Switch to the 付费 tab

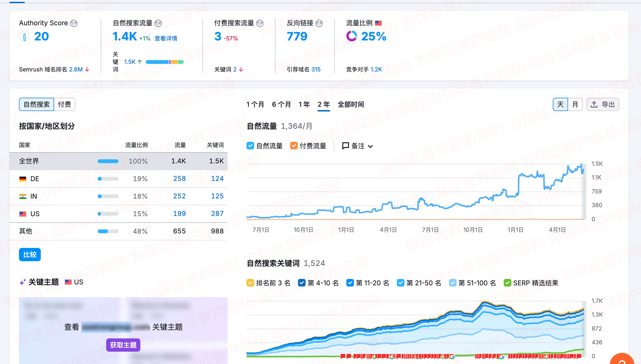click(x=65, y=104)
